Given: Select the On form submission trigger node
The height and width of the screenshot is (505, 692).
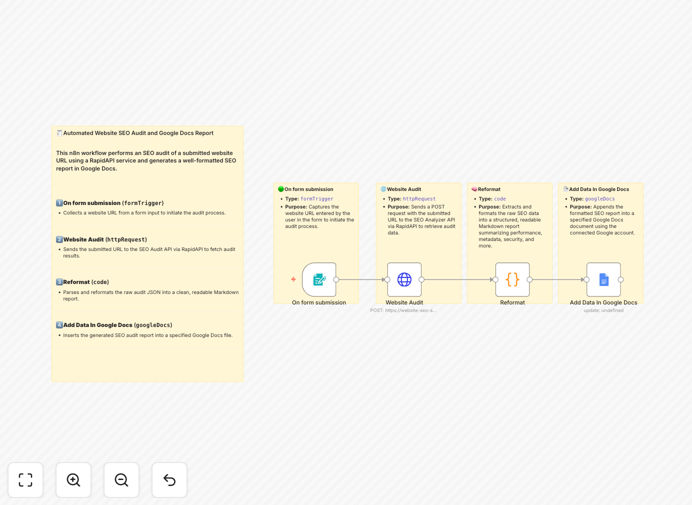Looking at the screenshot, I should 319,279.
